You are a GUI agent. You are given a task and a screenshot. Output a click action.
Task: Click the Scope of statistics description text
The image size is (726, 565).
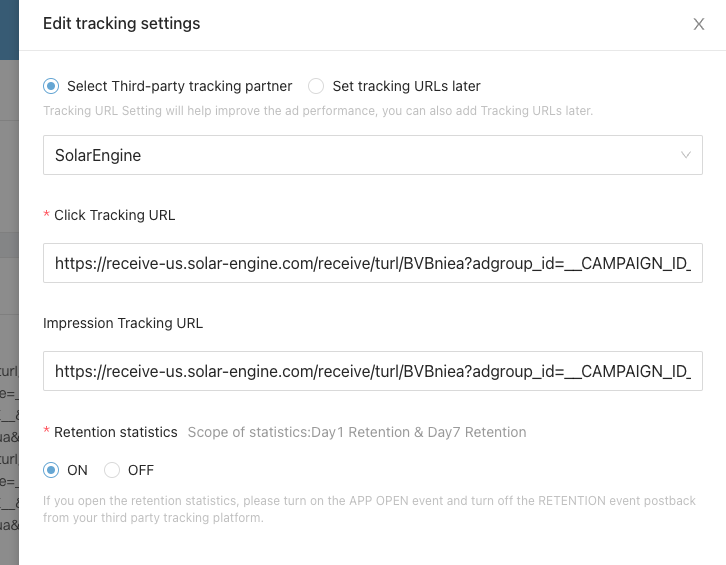[357, 432]
